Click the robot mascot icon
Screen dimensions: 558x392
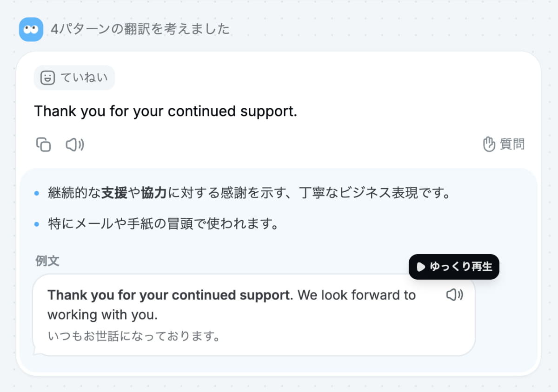tap(31, 29)
